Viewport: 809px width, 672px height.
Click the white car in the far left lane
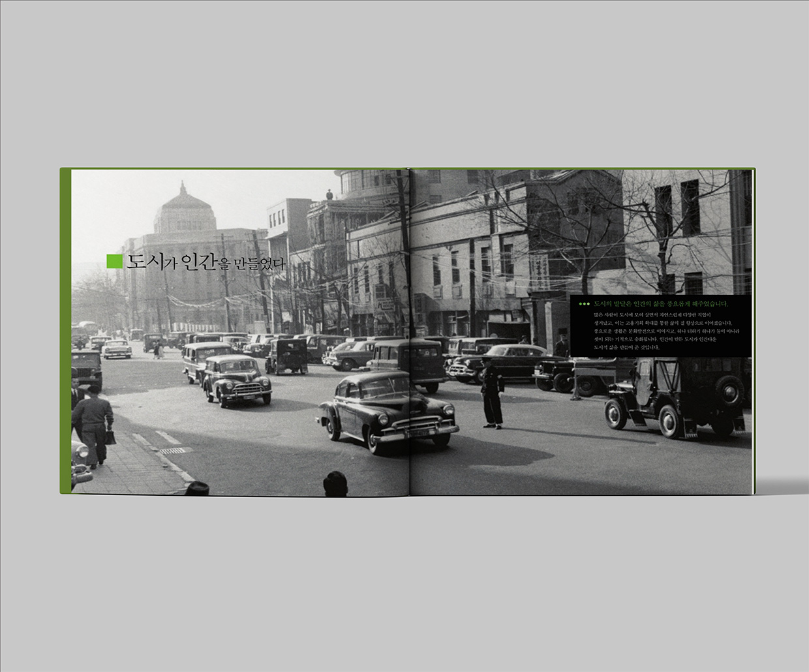click(x=117, y=349)
